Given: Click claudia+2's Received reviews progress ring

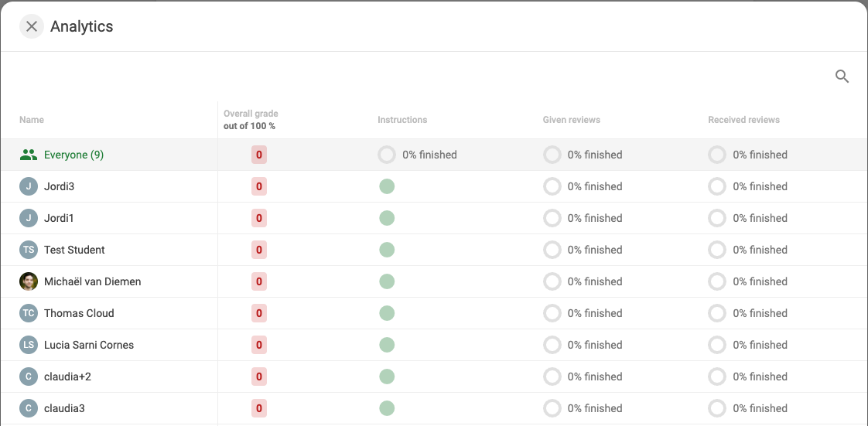Looking at the screenshot, I should [717, 377].
